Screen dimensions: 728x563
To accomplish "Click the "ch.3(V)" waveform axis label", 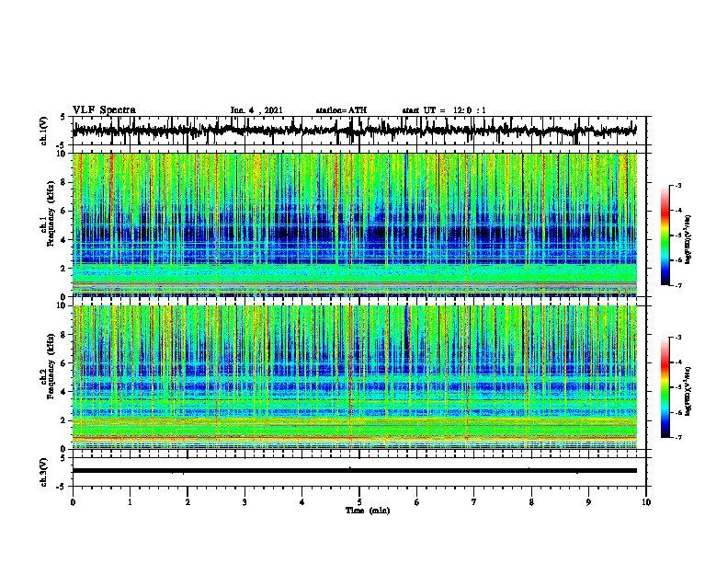I will click(44, 473).
